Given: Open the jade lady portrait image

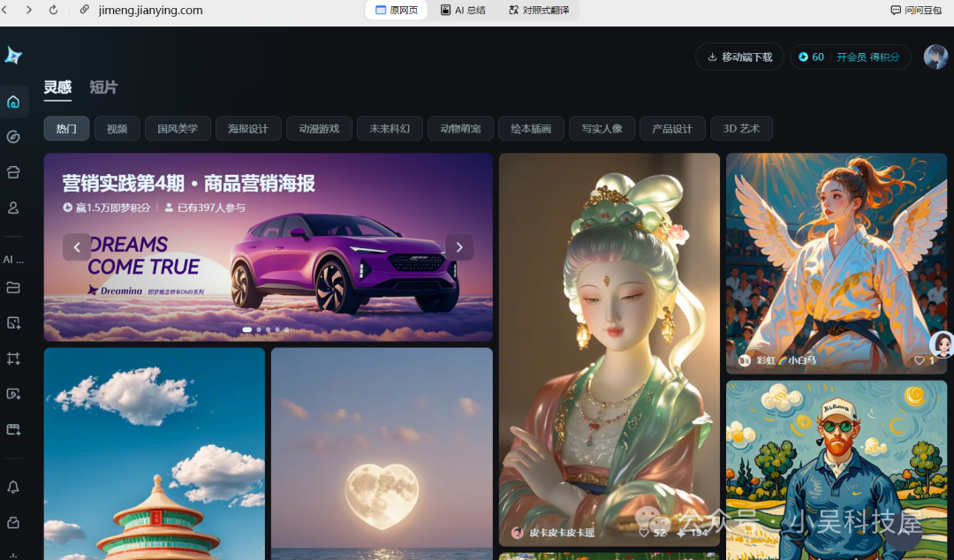Looking at the screenshot, I should [609, 350].
